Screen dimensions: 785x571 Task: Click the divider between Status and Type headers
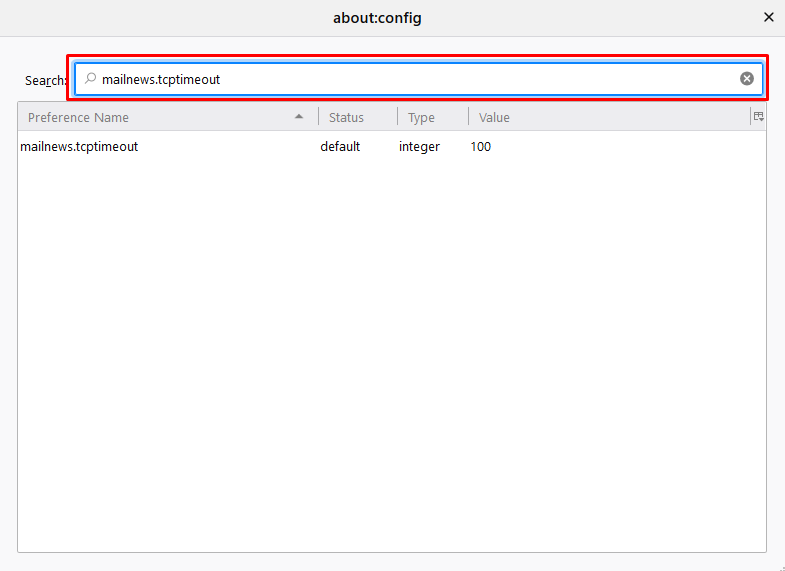(397, 117)
